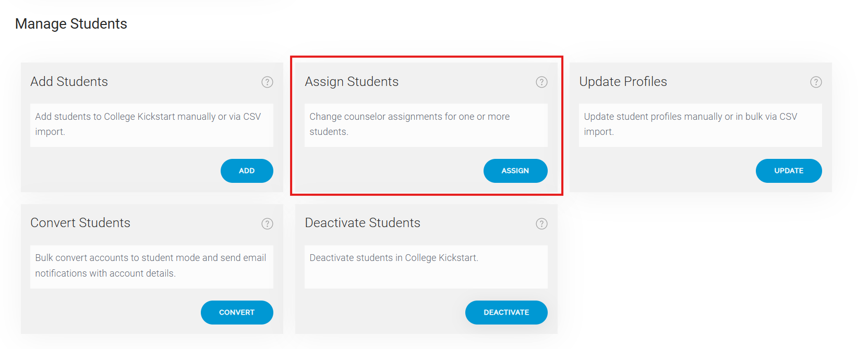Screen dimensions: 868x349
Task: Click the CONVERT button
Action: [237, 313]
